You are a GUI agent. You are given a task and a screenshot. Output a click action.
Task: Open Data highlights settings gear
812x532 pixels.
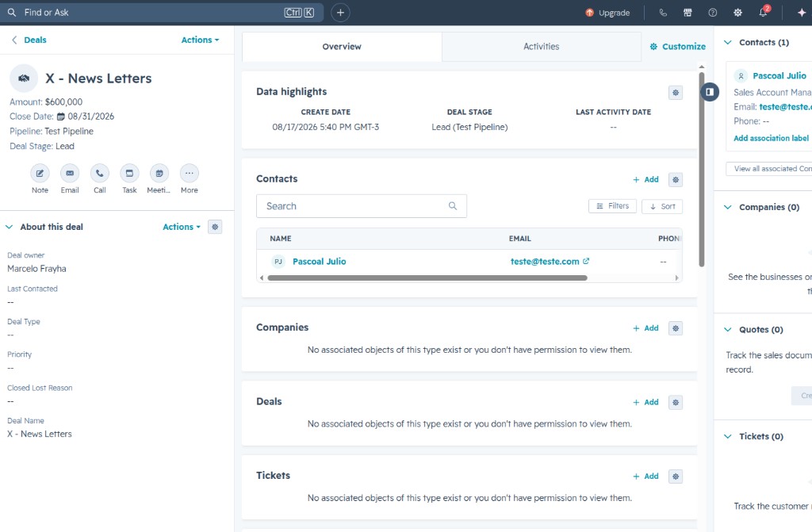(676, 93)
